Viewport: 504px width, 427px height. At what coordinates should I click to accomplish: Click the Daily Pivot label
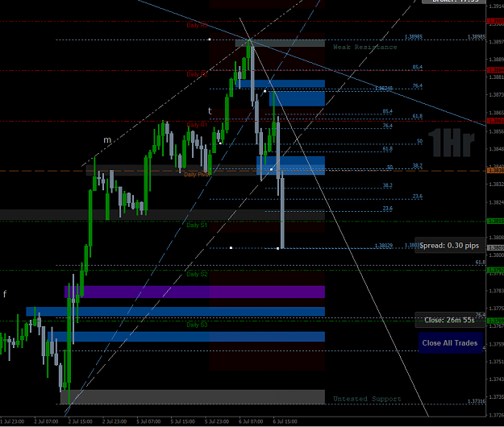point(197,174)
